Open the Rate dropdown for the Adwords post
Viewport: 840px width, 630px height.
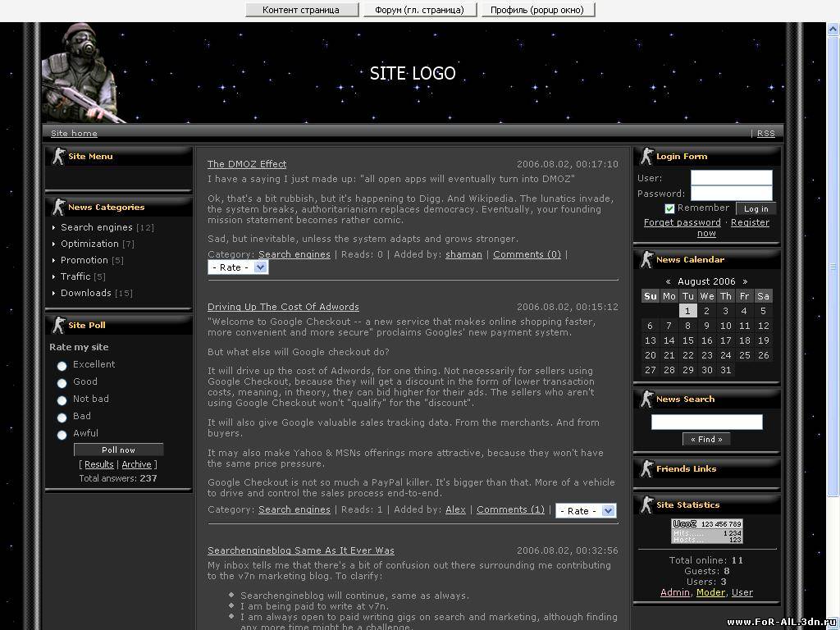(x=586, y=511)
